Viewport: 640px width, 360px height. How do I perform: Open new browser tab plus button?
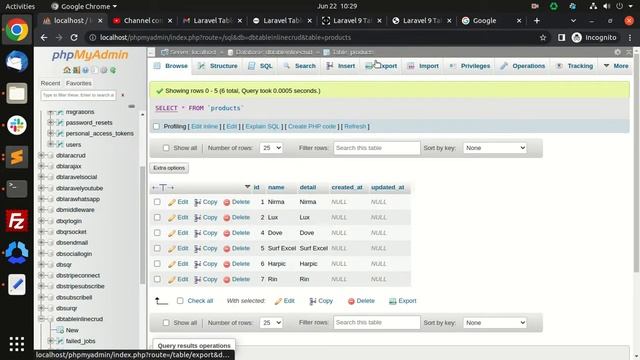[x=537, y=20]
